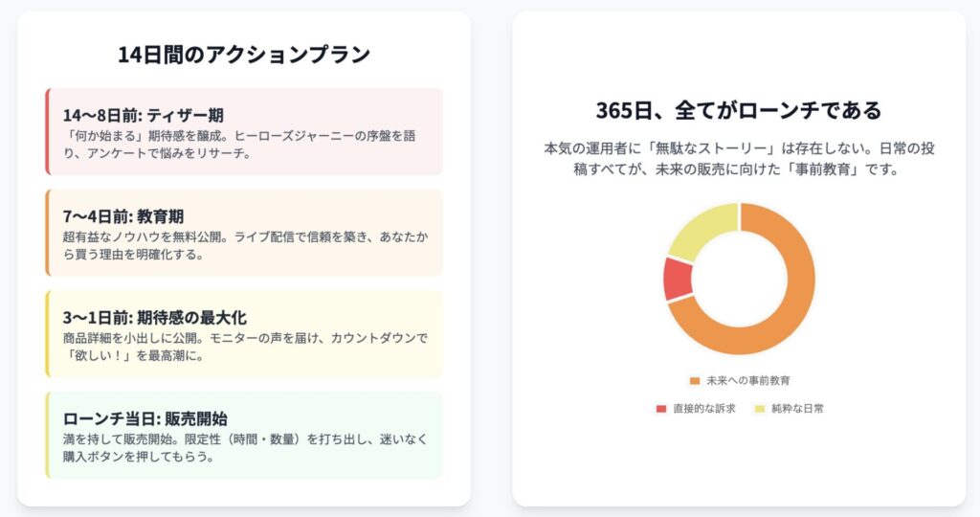The image size is (980, 517).
Task: Select the 3〜1日前: 期待感の最大化 card
Action: (x=244, y=334)
